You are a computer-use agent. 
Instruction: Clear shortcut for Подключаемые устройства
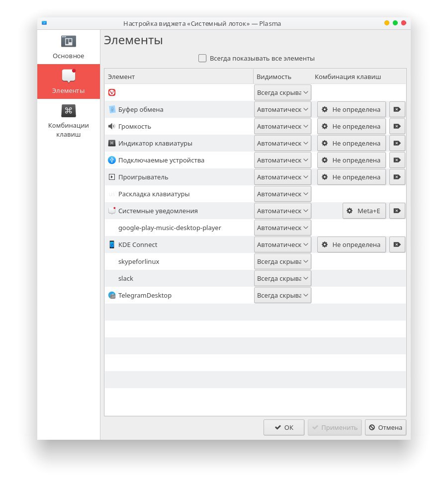coord(397,160)
